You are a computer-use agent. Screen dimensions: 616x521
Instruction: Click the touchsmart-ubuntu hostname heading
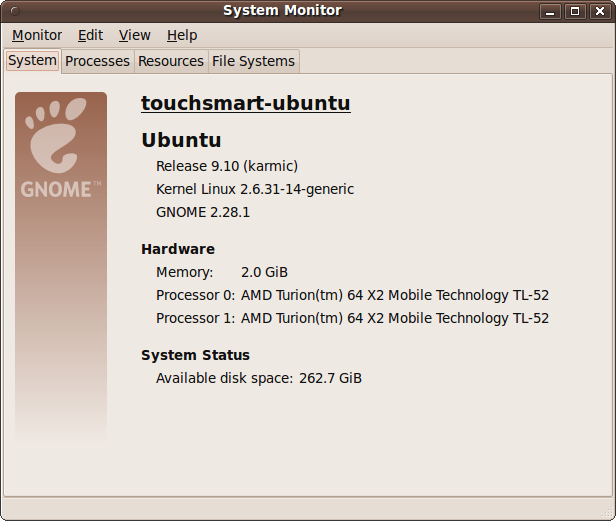point(246,103)
